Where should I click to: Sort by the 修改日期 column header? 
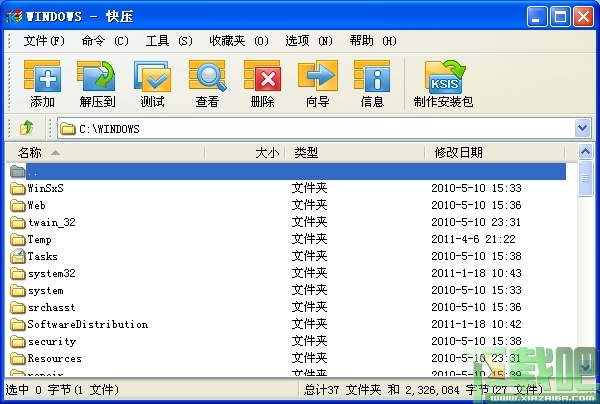495,153
